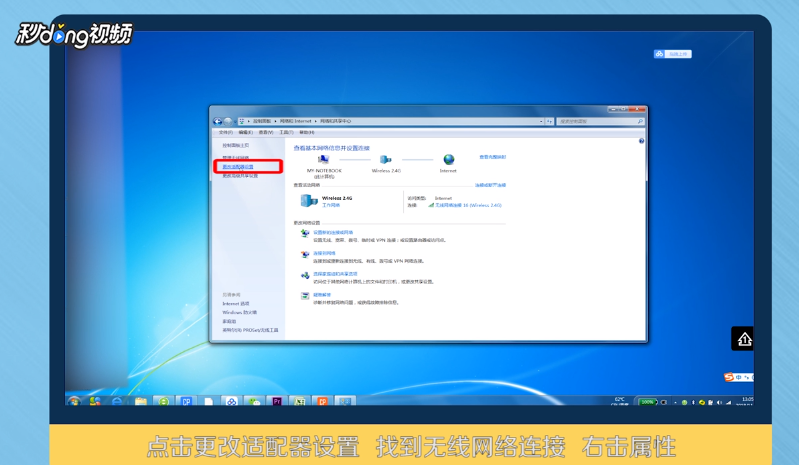The height and width of the screenshot is (465, 799).
Task: Open the 查看(V) menu
Action: click(x=266, y=132)
